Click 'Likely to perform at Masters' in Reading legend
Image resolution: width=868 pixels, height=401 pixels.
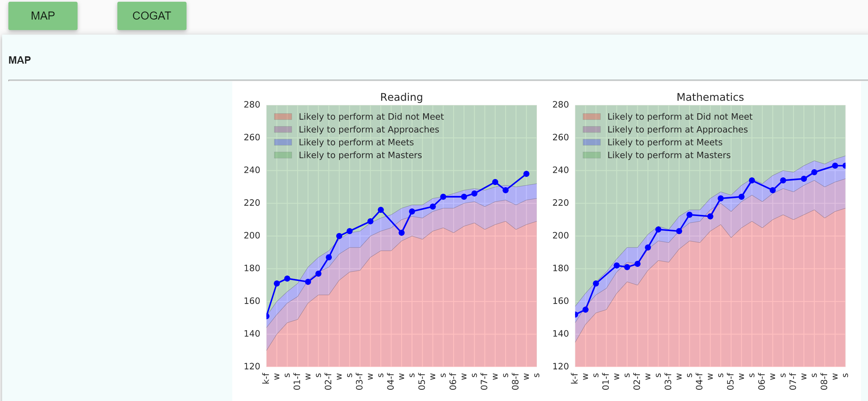[x=360, y=155]
